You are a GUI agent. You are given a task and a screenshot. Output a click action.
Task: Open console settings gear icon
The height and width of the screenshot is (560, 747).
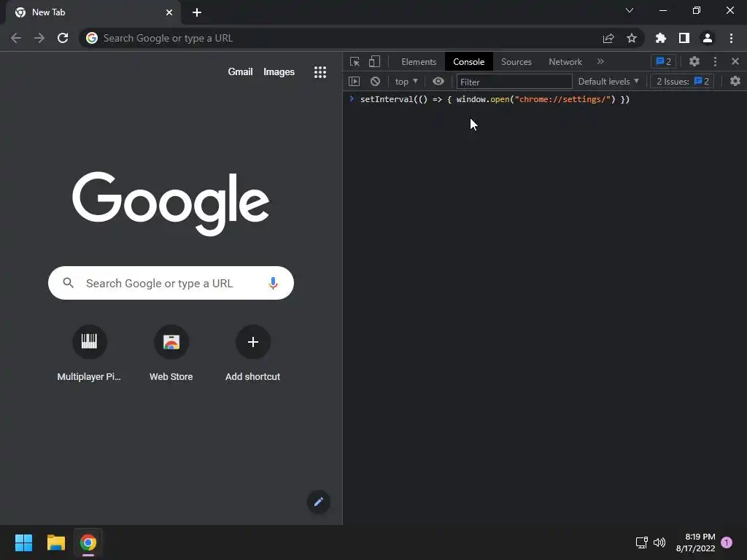tap(735, 82)
